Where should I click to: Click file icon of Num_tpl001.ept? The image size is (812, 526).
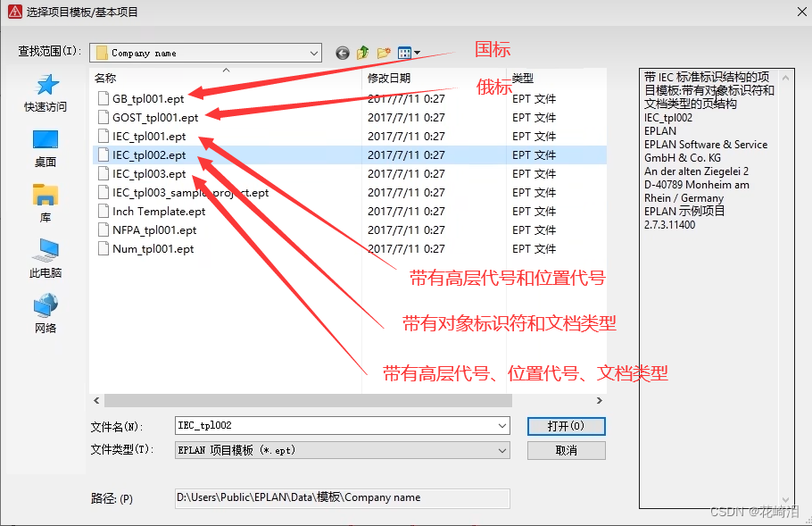(104, 249)
